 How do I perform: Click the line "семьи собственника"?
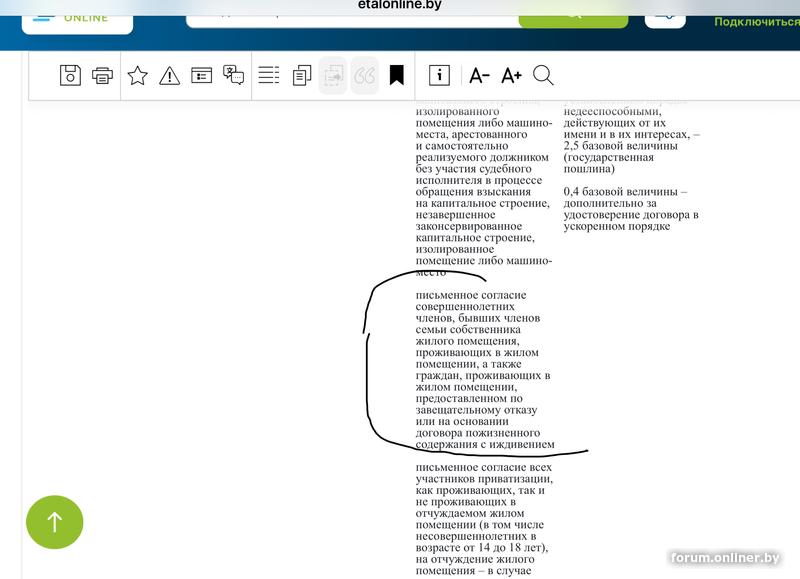tap(468, 330)
